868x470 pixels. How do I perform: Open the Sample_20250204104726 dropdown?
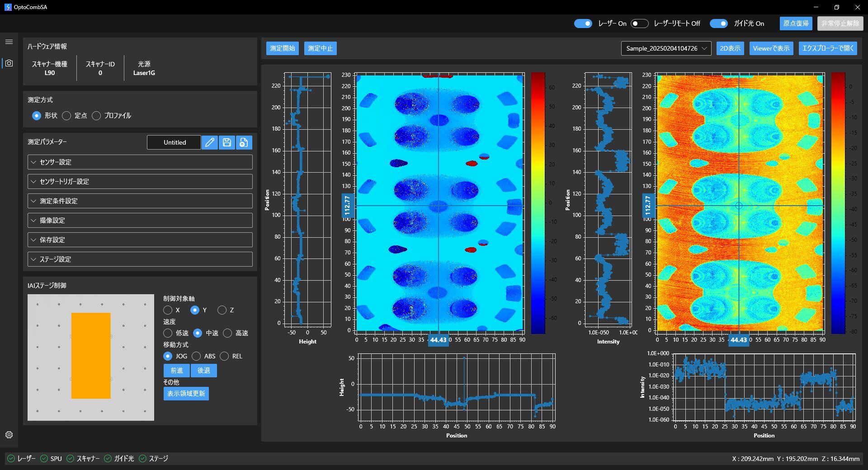coord(666,48)
